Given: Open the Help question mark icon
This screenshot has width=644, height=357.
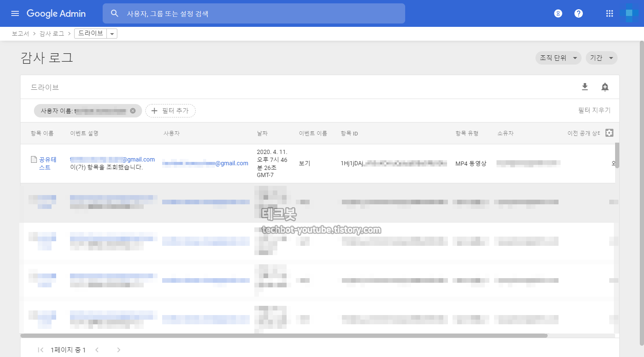Looking at the screenshot, I should tap(579, 13).
